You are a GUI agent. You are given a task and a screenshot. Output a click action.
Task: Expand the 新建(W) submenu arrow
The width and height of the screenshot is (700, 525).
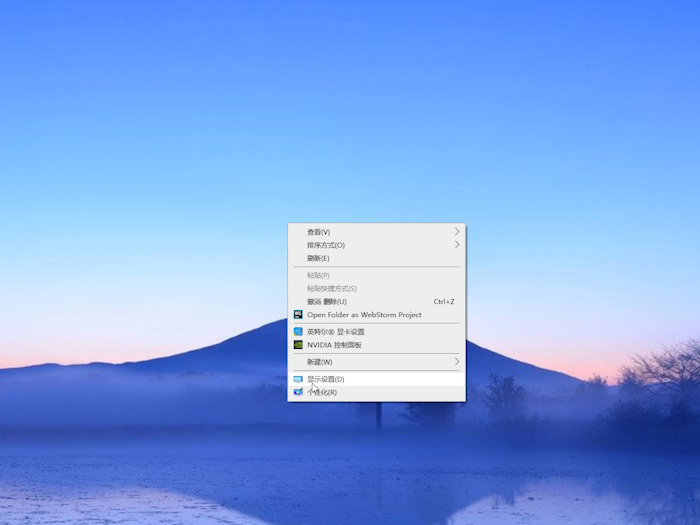[x=457, y=362]
